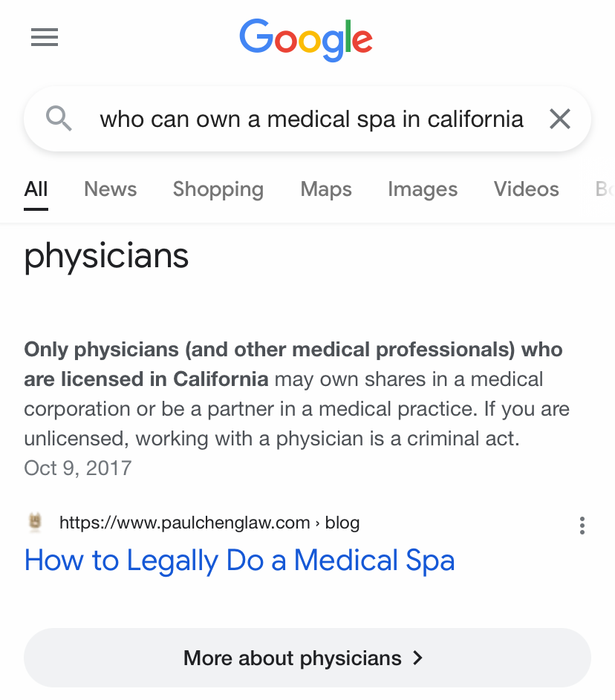The height and width of the screenshot is (700, 615).
Task: Click the paulchenglaw site favicon
Action: pyautogui.click(x=36, y=522)
